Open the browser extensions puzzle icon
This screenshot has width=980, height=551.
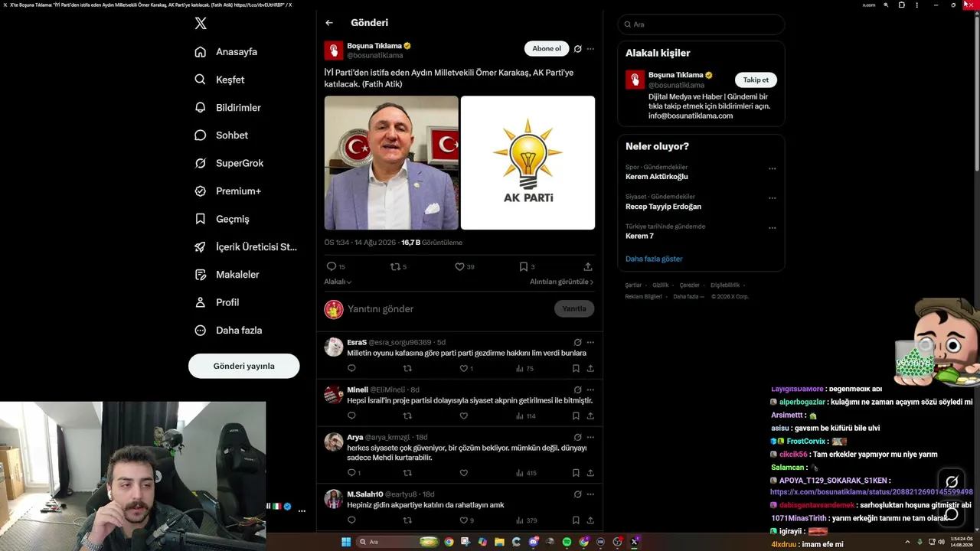[x=901, y=5]
